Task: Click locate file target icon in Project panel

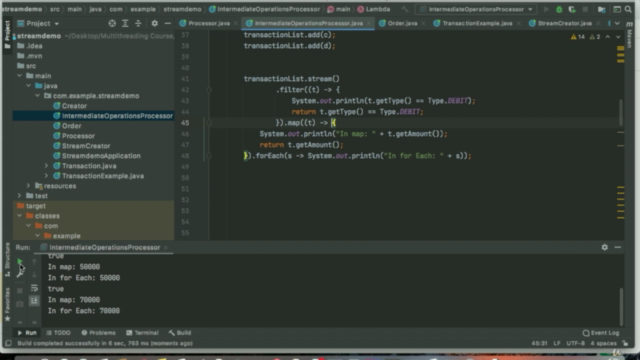Action: pos(112,24)
